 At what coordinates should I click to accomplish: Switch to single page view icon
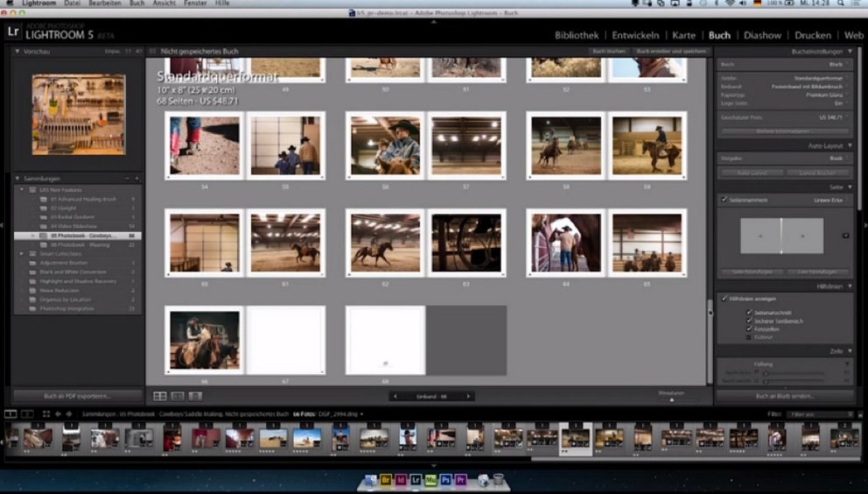[x=195, y=396]
